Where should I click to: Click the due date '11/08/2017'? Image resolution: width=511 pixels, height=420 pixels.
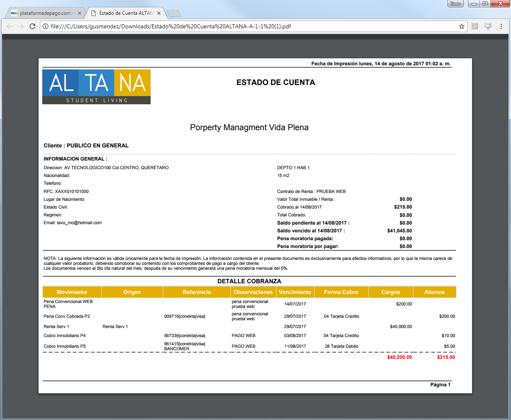(295, 346)
